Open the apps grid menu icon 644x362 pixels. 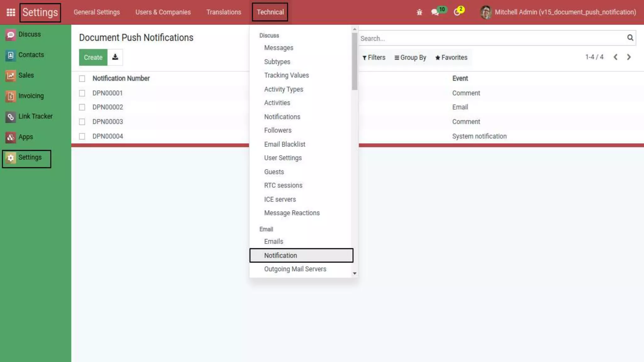[11, 12]
